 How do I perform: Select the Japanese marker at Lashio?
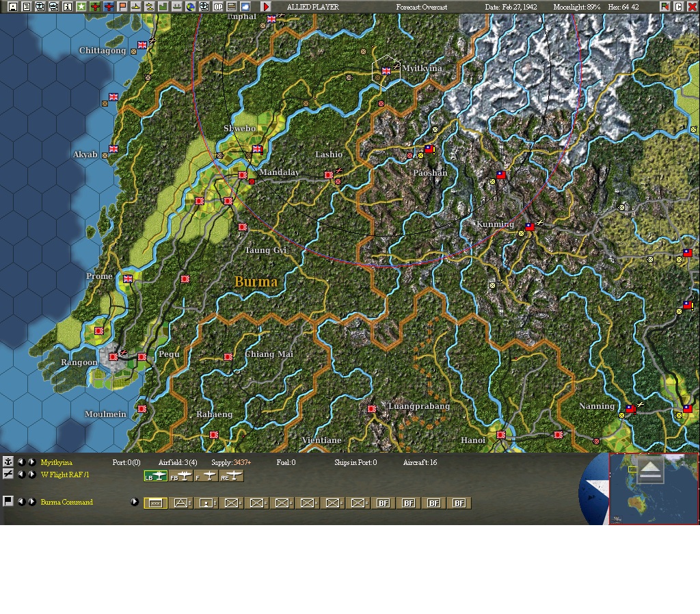click(x=329, y=175)
